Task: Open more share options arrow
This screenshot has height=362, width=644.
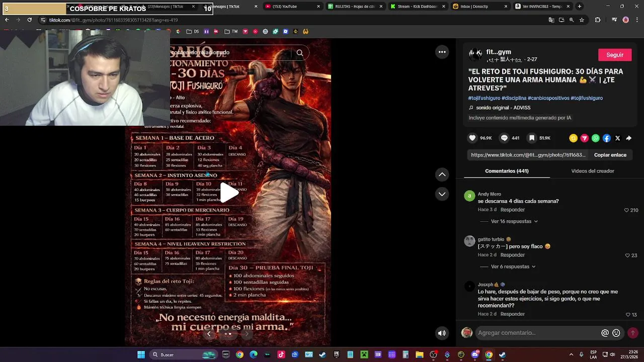Action: 629,138
